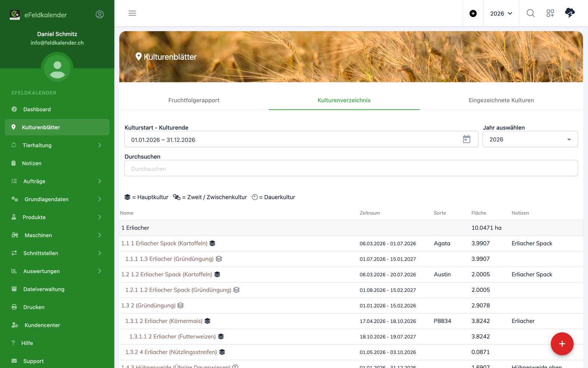
Task: Click the avatar picture of Daniel Schmitz
Action: pos(57,69)
